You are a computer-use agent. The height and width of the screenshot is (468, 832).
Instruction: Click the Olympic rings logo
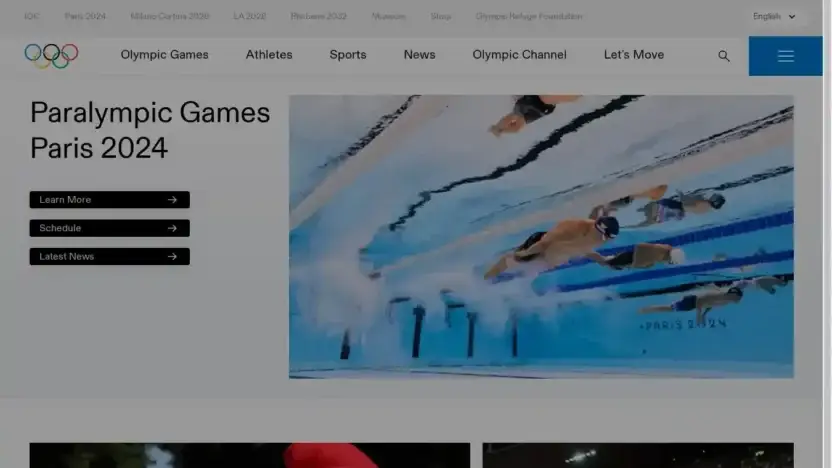51,56
